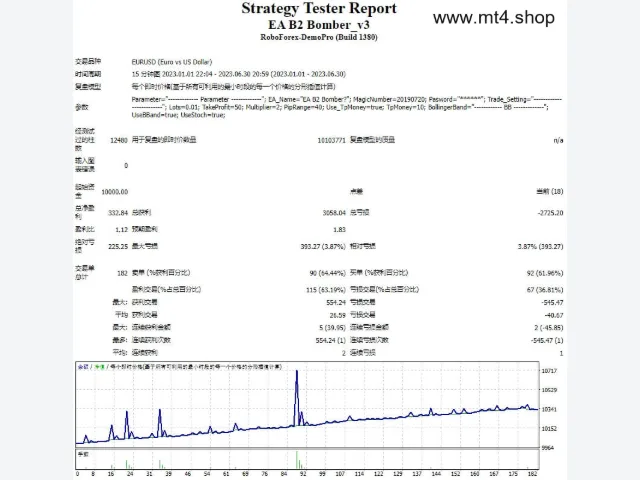
Task: Click "RoboForex-DemoPro (Build 1380)" subtitle
Action: (x=319, y=37)
